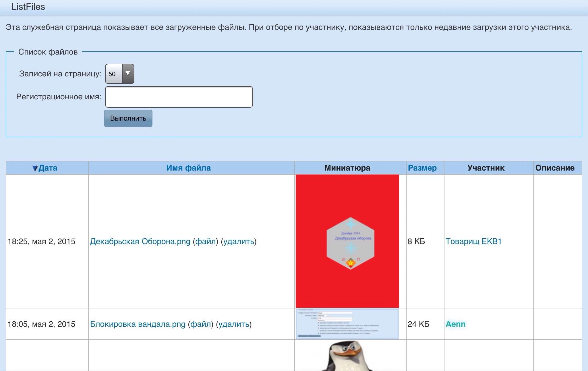
Task: Click the ListFiles page title
Action: [28, 7]
